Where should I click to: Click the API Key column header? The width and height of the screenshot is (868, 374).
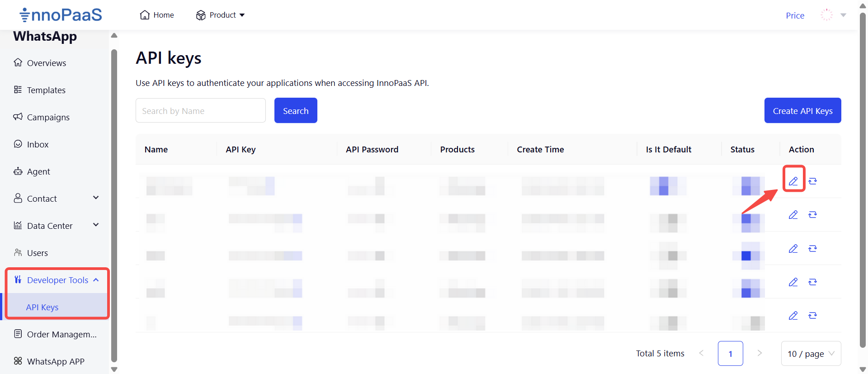click(x=241, y=149)
